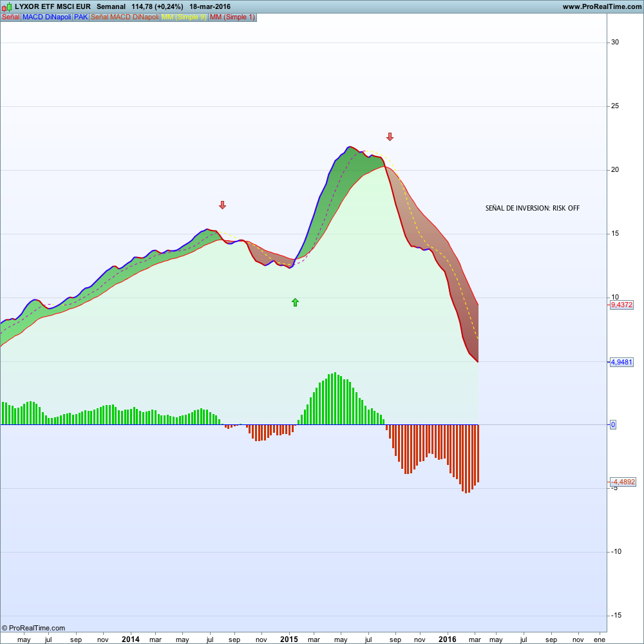The height and width of the screenshot is (644, 644).
Task: Select the 'MM (Simple 9)' label
Action: 184,17
